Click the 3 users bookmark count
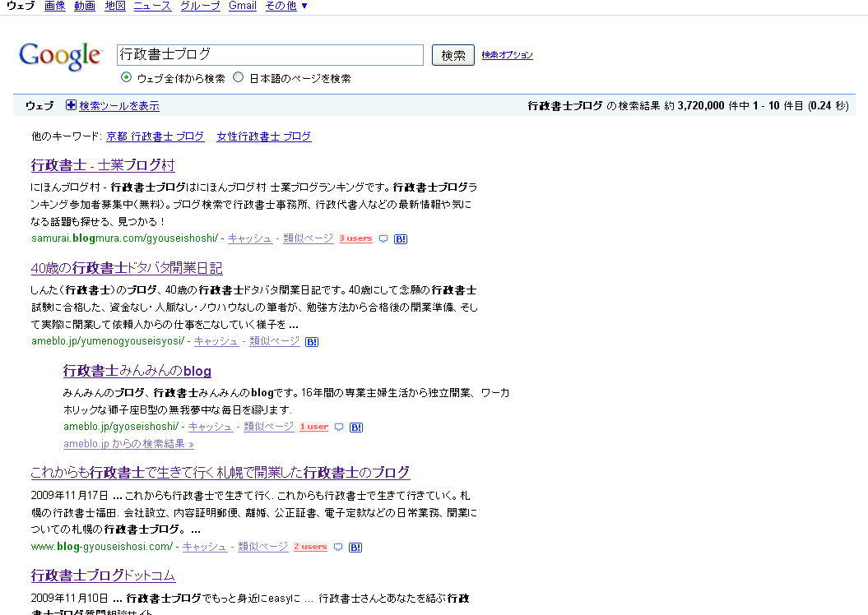The height and width of the screenshot is (615, 868). click(355, 238)
